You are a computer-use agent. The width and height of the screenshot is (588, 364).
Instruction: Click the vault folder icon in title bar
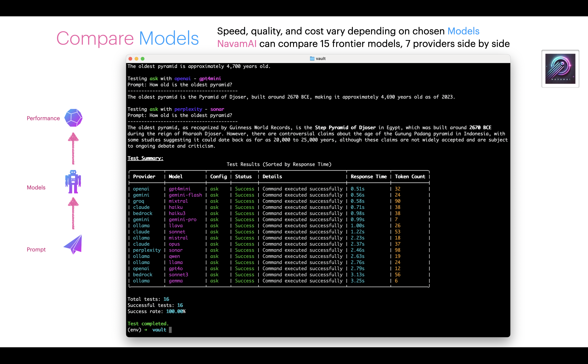pos(312,59)
